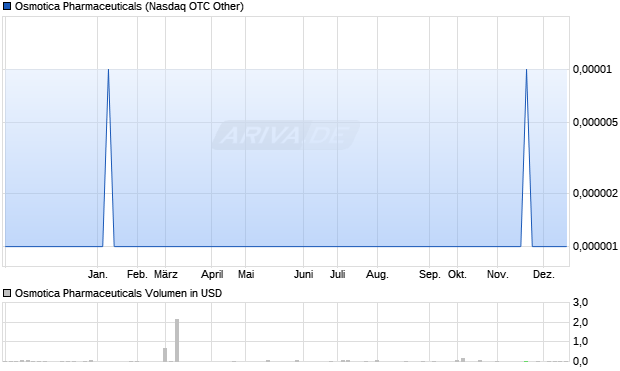The width and height of the screenshot is (620, 371).
Task: Click the volume axis label 1,0
Action: point(580,341)
